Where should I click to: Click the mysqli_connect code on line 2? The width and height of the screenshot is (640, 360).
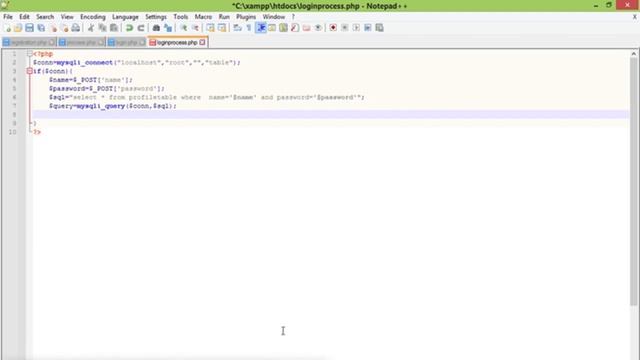[84, 62]
